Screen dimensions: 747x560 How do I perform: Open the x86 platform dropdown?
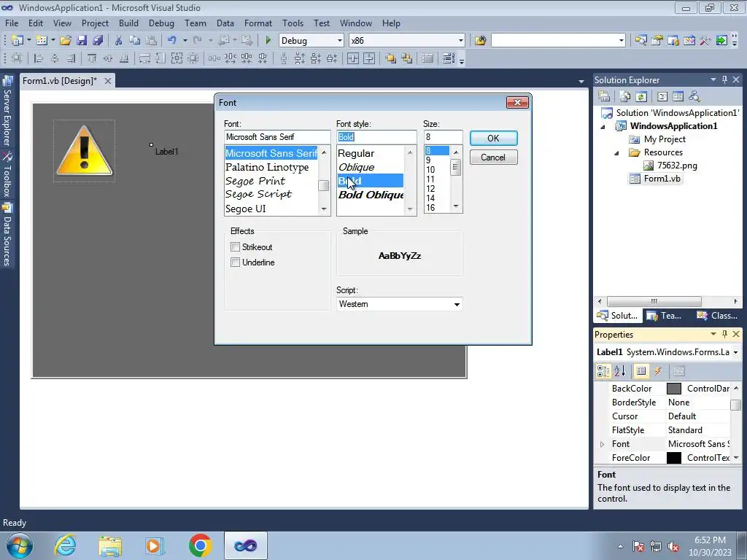(461, 41)
